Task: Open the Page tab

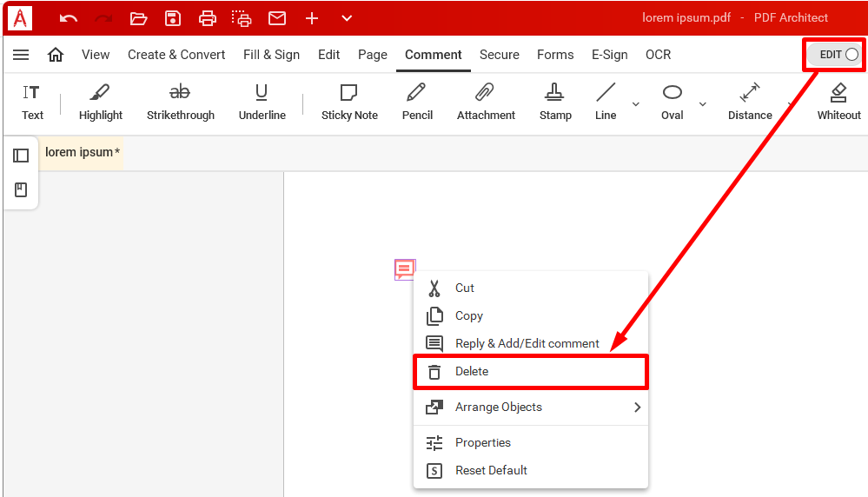Action: [x=373, y=55]
